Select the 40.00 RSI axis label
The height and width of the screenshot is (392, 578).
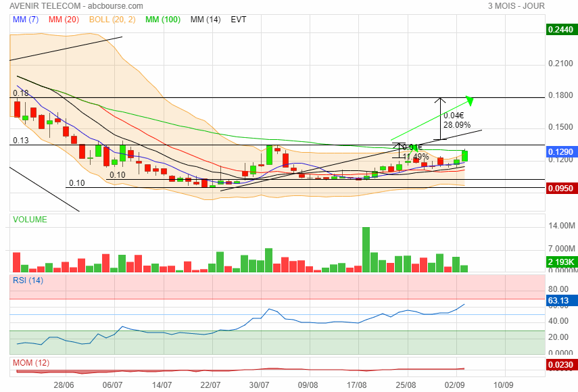pos(558,321)
